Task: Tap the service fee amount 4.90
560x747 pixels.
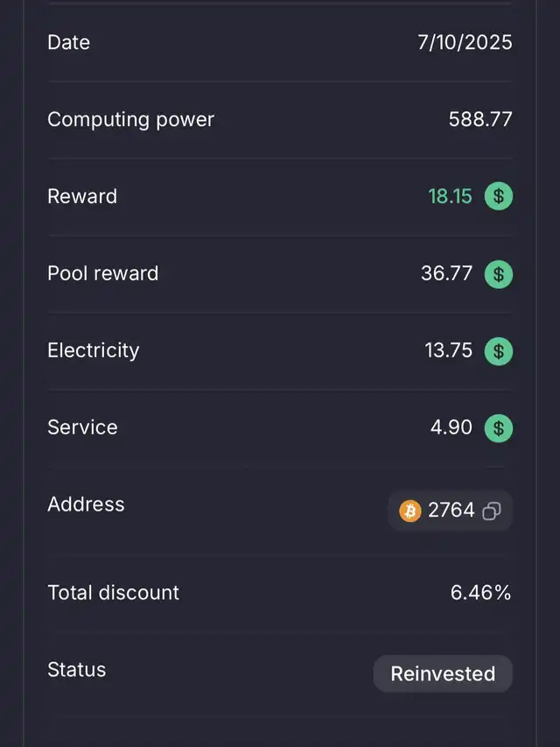Action: (x=451, y=427)
